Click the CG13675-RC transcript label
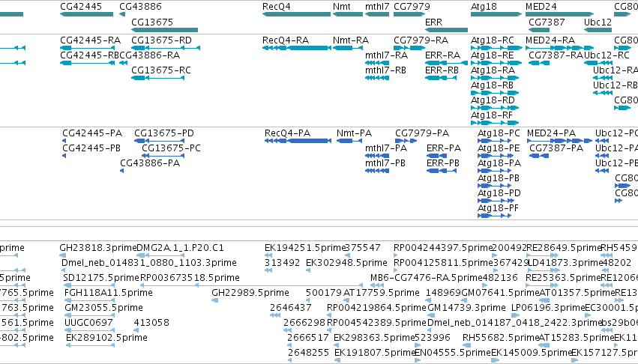638x364 pixels. pyautogui.click(x=160, y=70)
